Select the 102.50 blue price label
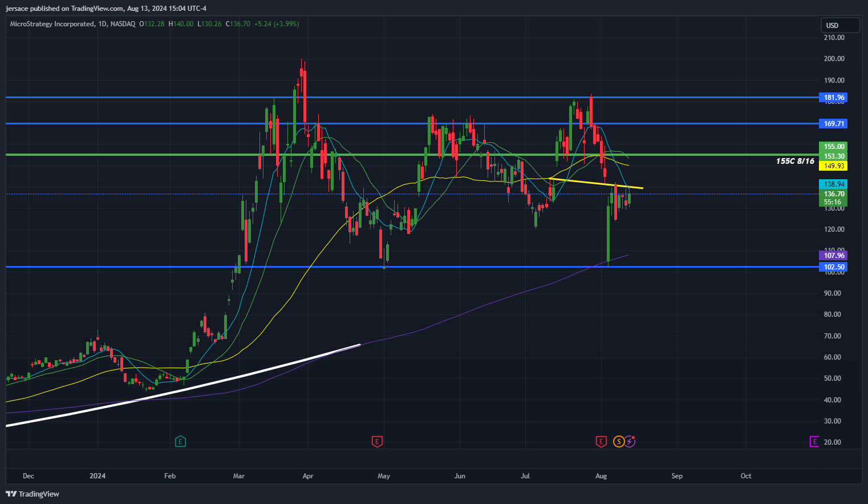 coord(833,267)
